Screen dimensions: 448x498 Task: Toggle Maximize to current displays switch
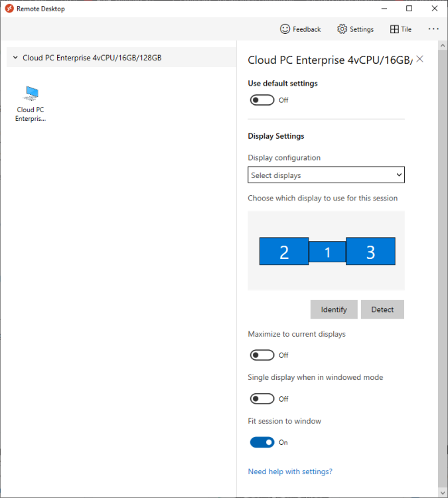262,355
